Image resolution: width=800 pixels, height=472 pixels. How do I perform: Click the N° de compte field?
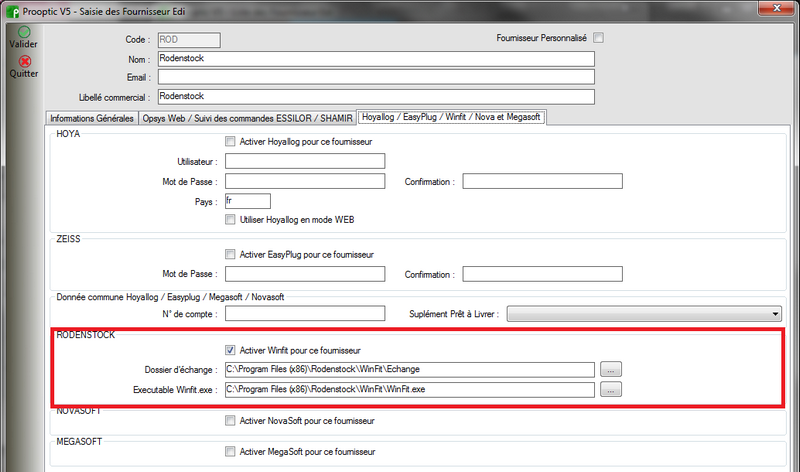click(x=305, y=313)
